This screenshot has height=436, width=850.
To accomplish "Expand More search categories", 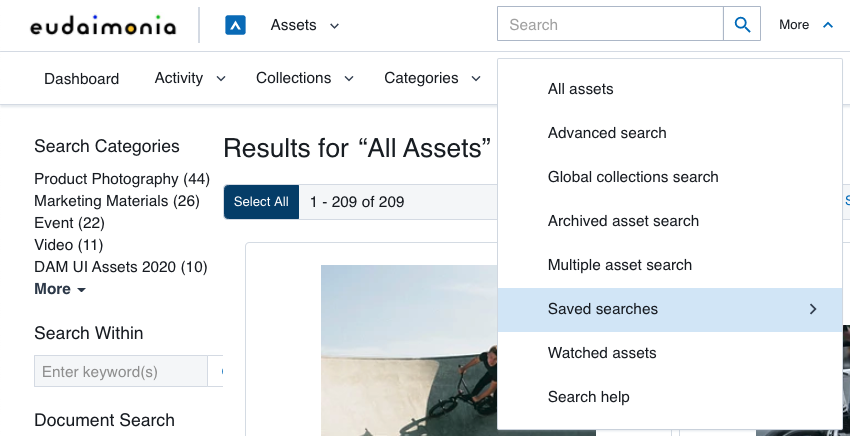I will [60, 289].
